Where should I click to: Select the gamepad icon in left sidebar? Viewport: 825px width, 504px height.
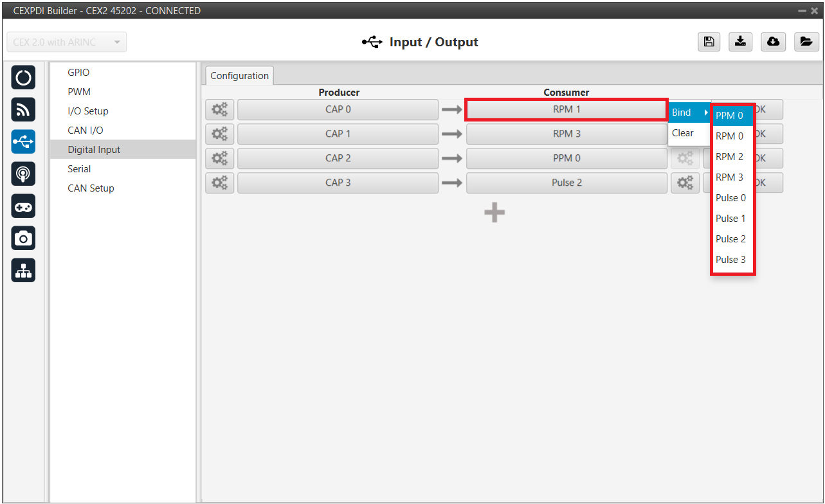[23, 206]
